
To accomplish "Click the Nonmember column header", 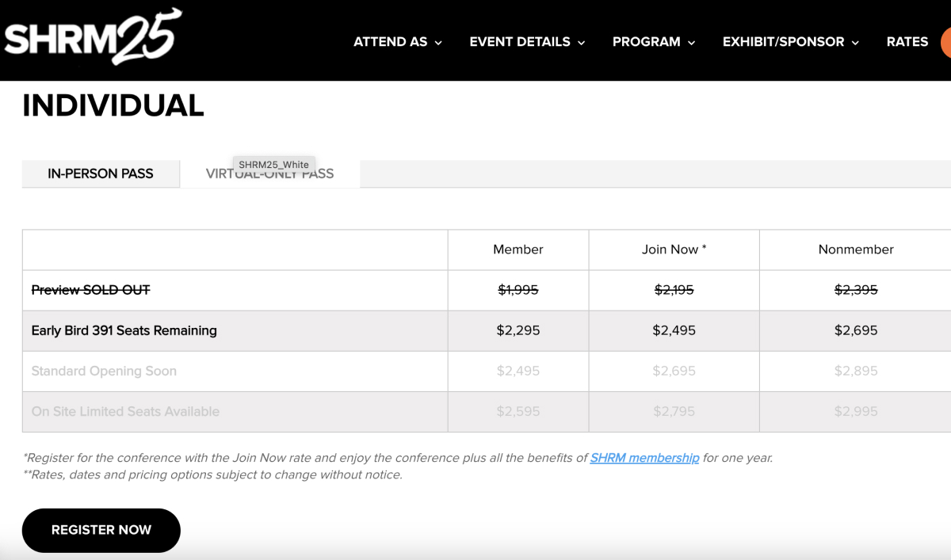I will [856, 250].
